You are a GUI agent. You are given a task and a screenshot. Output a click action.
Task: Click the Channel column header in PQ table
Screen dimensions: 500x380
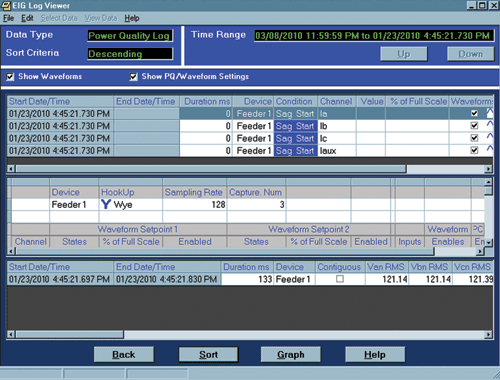[337, 101]
